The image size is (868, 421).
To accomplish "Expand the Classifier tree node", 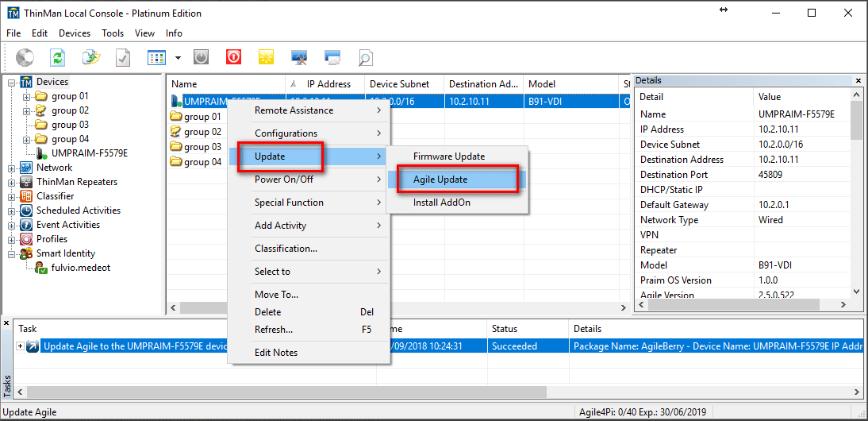I will tap(12, 197).
